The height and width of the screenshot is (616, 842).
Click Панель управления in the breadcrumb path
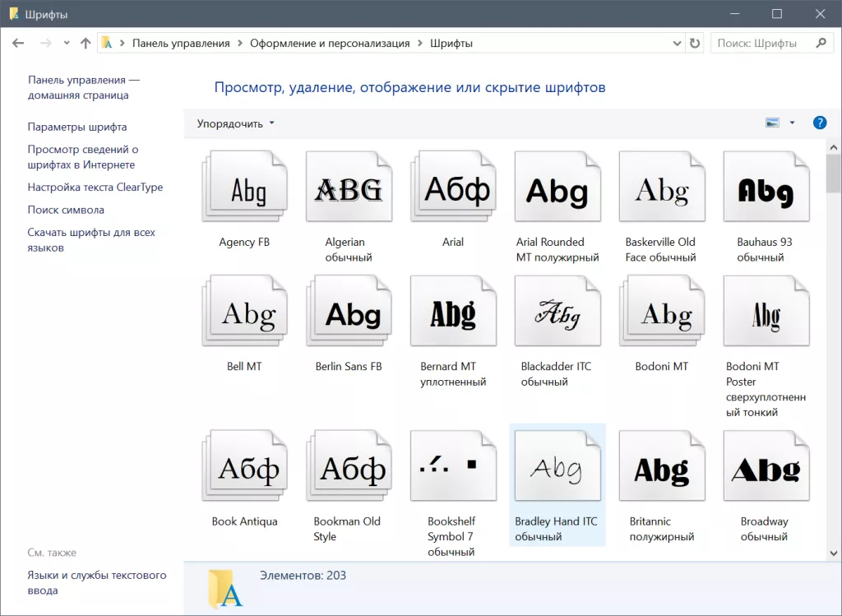[181, 44]
